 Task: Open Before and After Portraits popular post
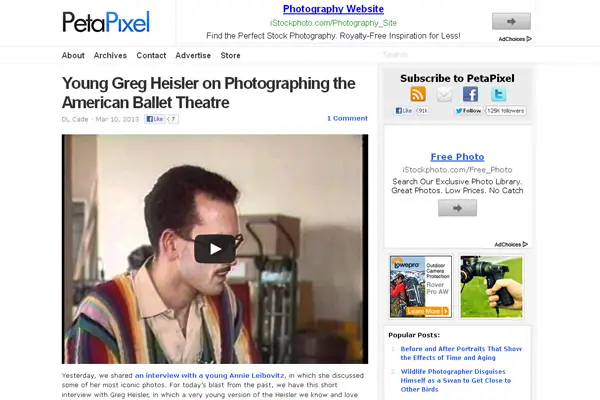(461, 353)
